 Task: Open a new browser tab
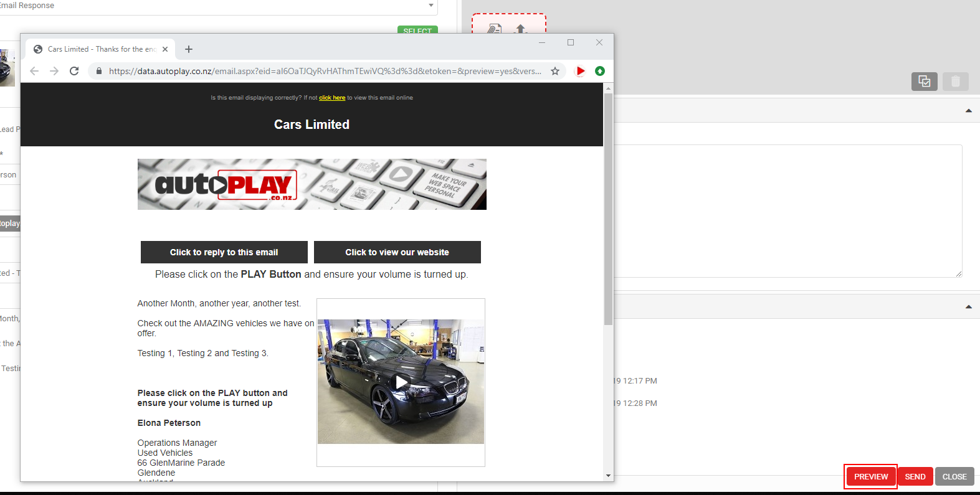[189, 49]
